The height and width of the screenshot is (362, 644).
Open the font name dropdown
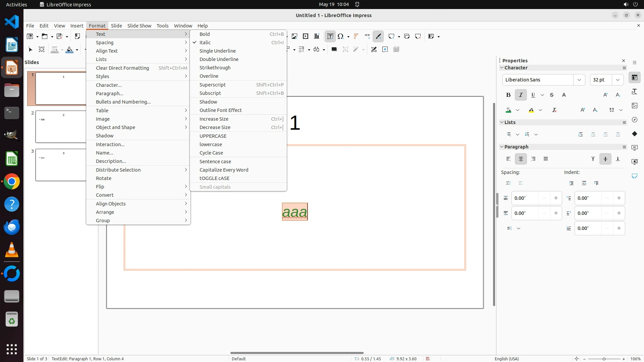(579, 80)
